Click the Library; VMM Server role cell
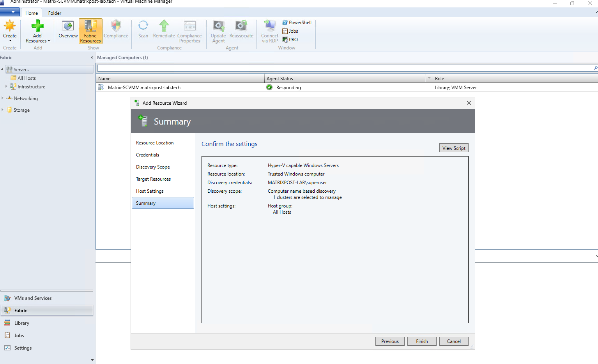598x364 pixels. (456, 88)
